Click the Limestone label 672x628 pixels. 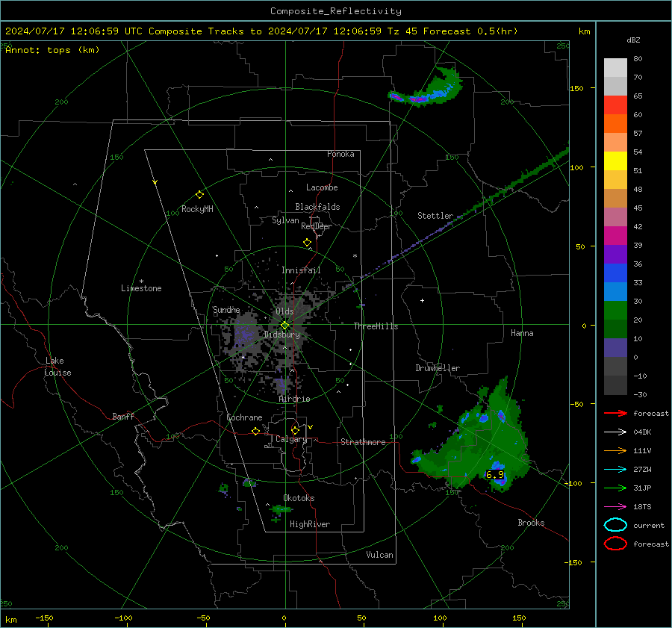tap(141, 288)
